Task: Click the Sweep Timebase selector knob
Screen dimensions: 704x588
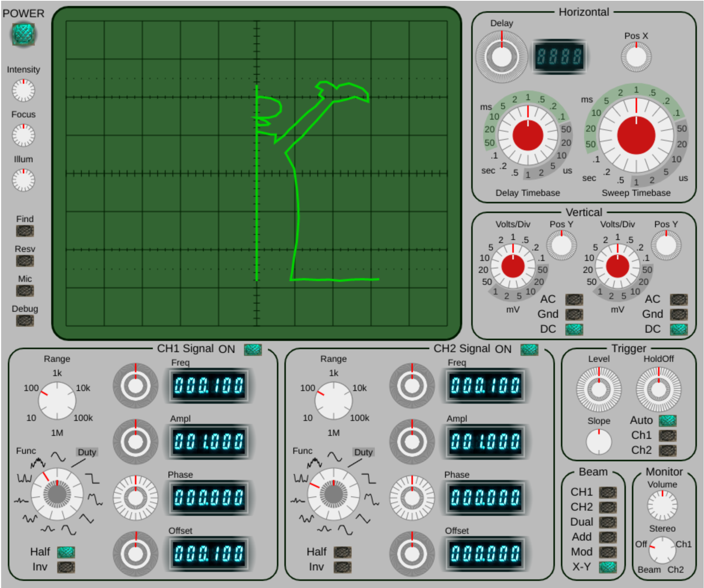Action: coord(636,135)
